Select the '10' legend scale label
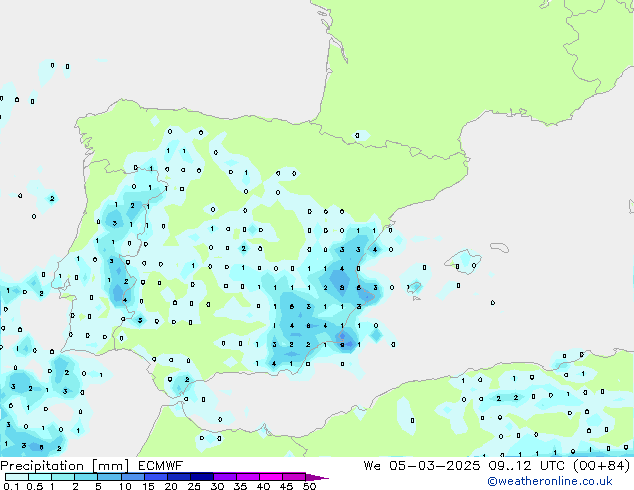The width and height of the screenshot is (634, 490). pyautogui.click(x=125, y=486)
